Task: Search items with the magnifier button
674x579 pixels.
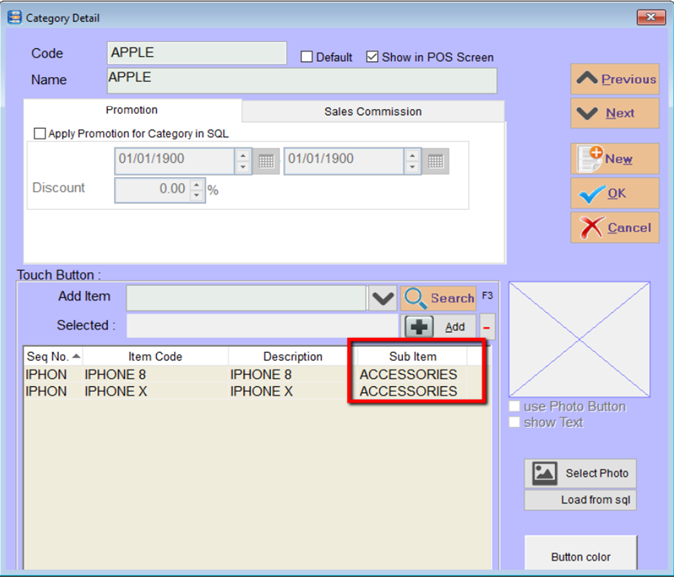Action: click(439, 298)
